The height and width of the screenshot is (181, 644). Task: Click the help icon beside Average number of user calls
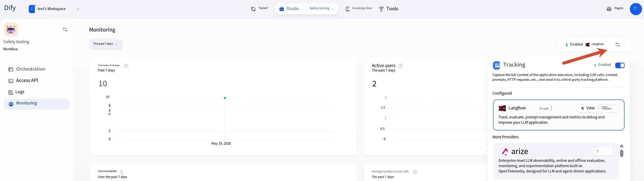(x=415, y=172)
